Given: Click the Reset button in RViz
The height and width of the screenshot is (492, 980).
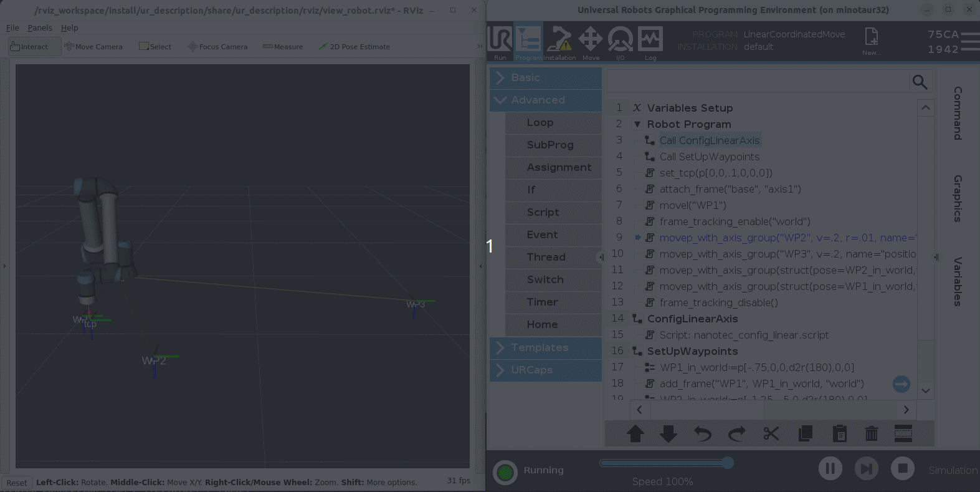Looking at the screenshot, I should [17, 483].
